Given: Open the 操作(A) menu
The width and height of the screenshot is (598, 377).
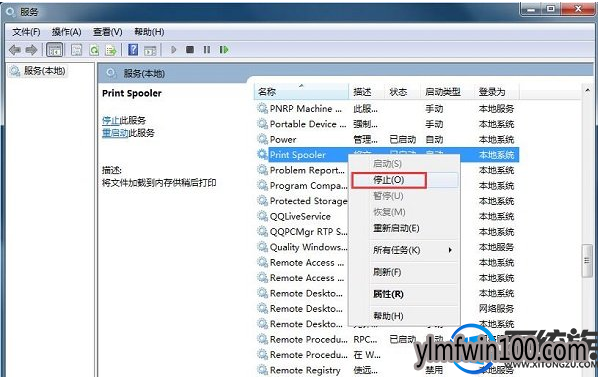Looking at the screenshot, I should tap(66, 32).
